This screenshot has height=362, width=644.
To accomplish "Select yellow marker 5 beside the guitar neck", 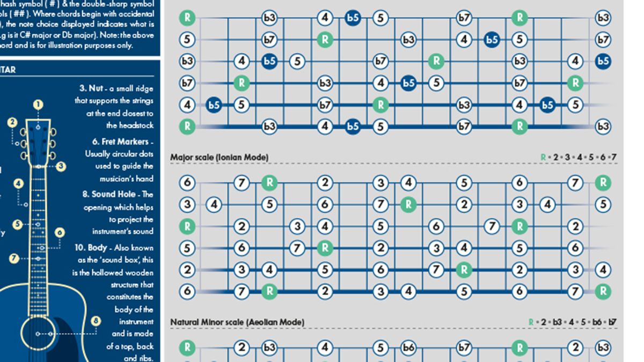I will click(x=18, y=224).
